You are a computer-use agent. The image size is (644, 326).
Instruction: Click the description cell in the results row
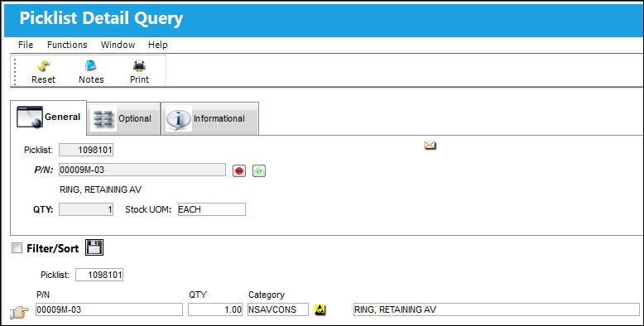click(496, 309)
